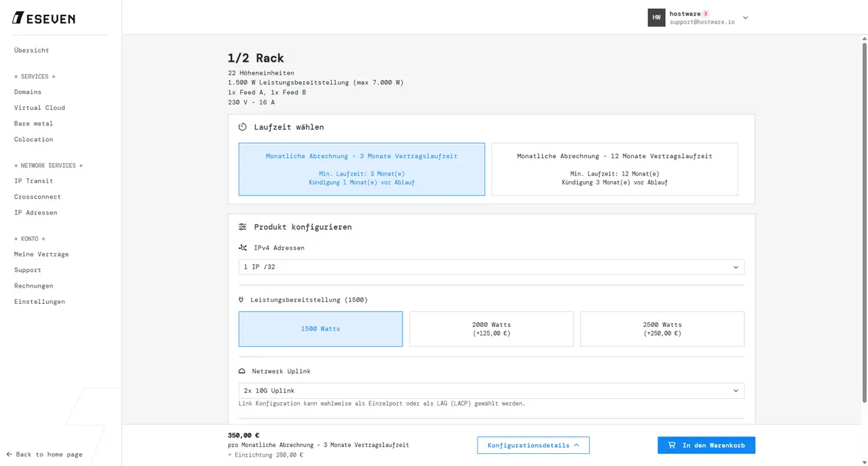The image size is (868, 466).
Task: Click the 1.500 W Leistungsbereitstellung line
Action: tap(316, 83)
